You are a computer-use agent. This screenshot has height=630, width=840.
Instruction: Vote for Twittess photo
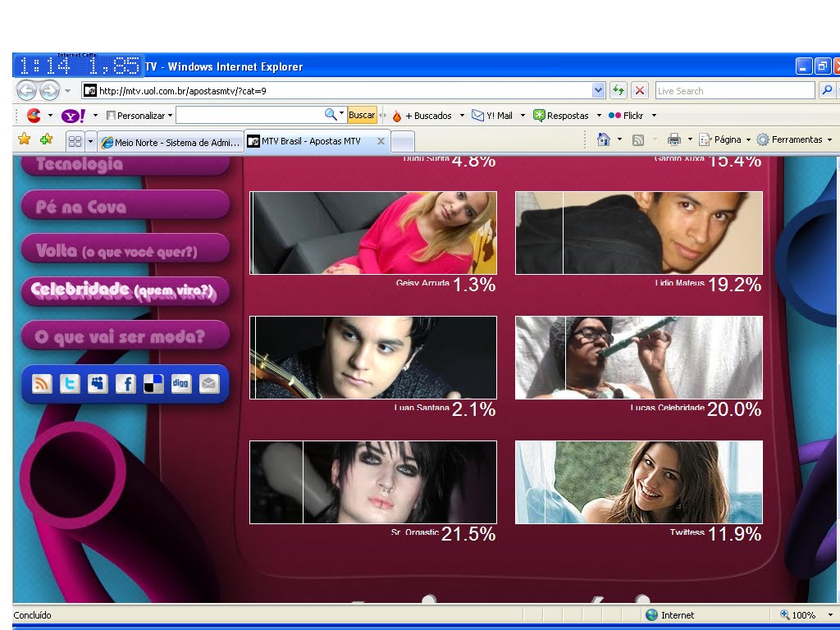point(638,482)
